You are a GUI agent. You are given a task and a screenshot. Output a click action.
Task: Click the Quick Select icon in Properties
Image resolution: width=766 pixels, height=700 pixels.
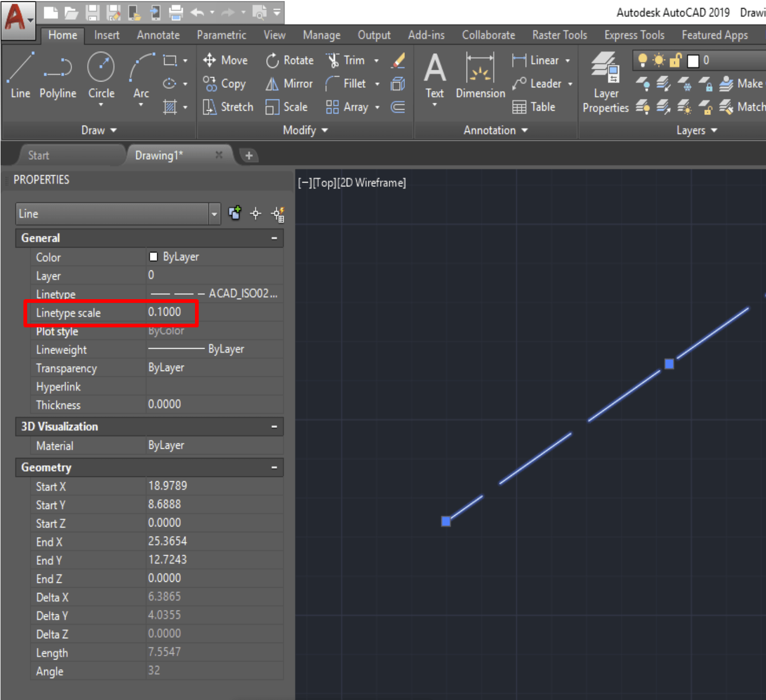278,214
